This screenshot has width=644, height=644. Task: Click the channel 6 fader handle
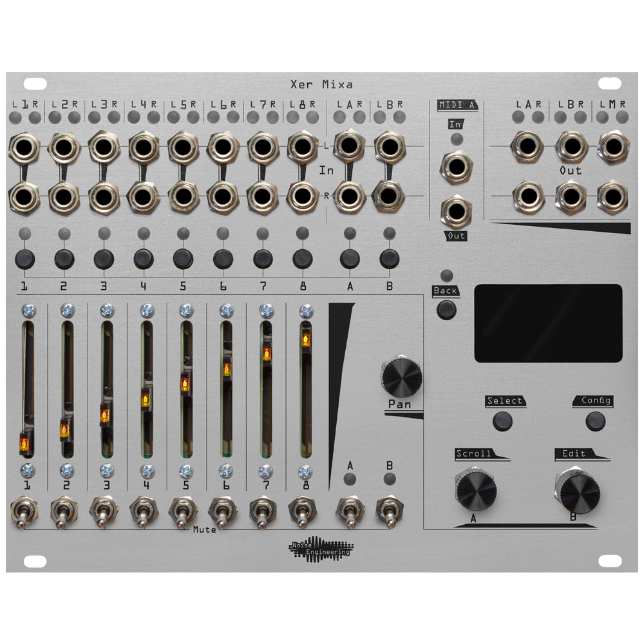click(227, 369)
